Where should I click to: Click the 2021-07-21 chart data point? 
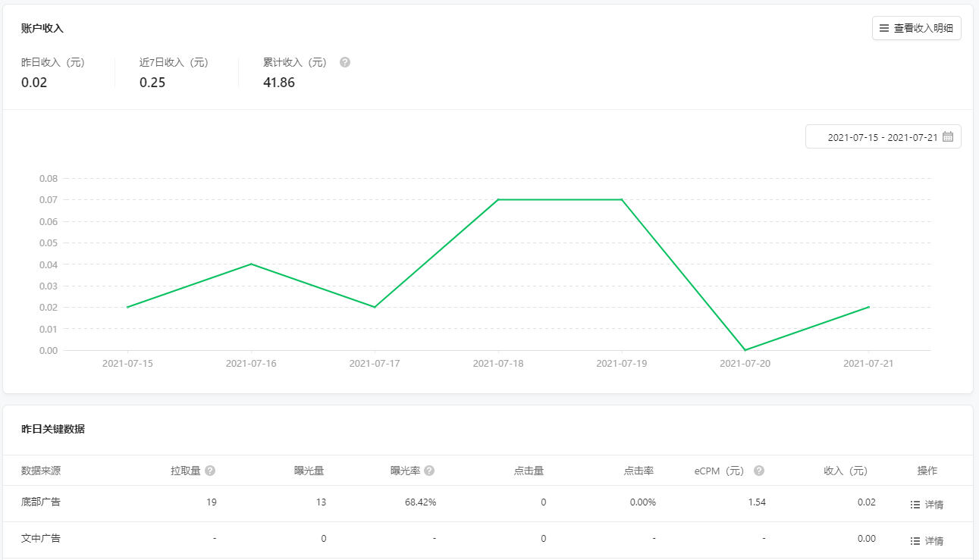click(868, 307)
